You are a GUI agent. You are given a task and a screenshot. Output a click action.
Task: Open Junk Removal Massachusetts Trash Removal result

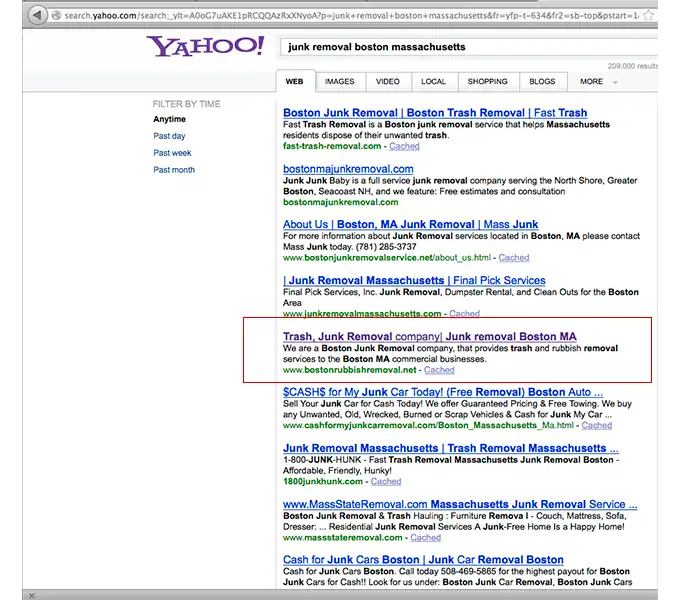[451, 448]
